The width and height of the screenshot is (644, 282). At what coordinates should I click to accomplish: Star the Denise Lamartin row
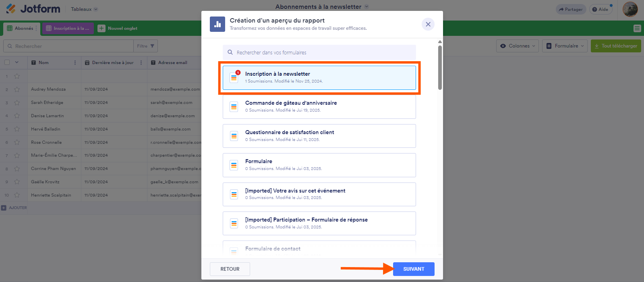tap(17, 116)
